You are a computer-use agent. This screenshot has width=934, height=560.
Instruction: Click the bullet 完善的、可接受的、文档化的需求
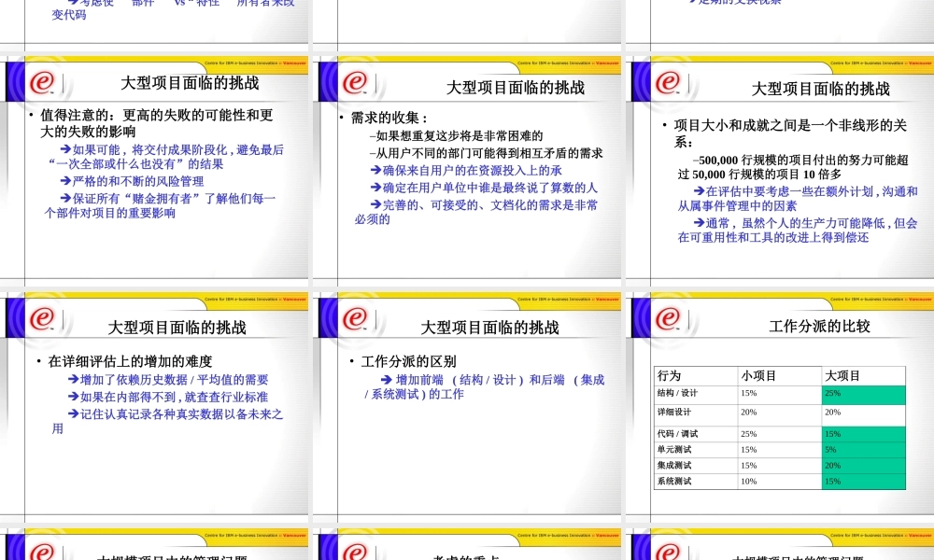(x=476, y=212)
